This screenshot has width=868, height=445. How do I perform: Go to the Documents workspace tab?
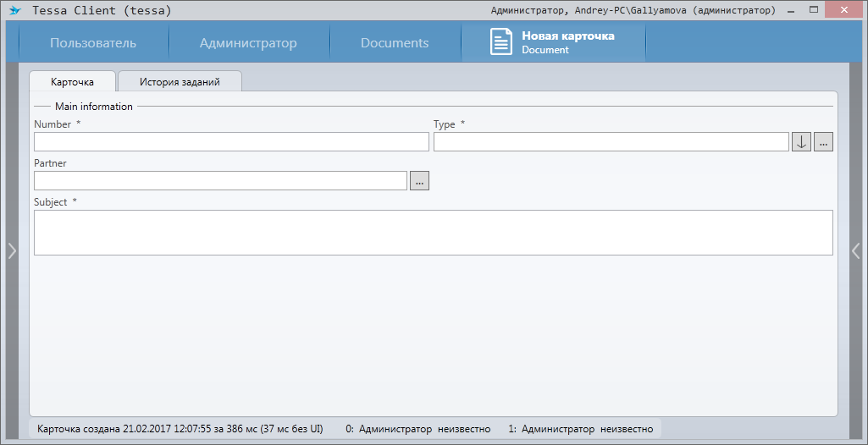coord(395,43)
